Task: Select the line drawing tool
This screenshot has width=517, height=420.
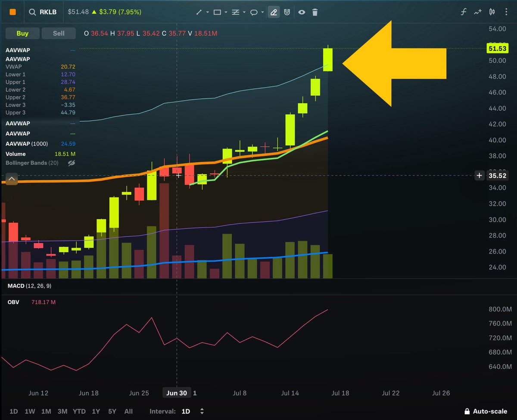Action: (199, 12)
